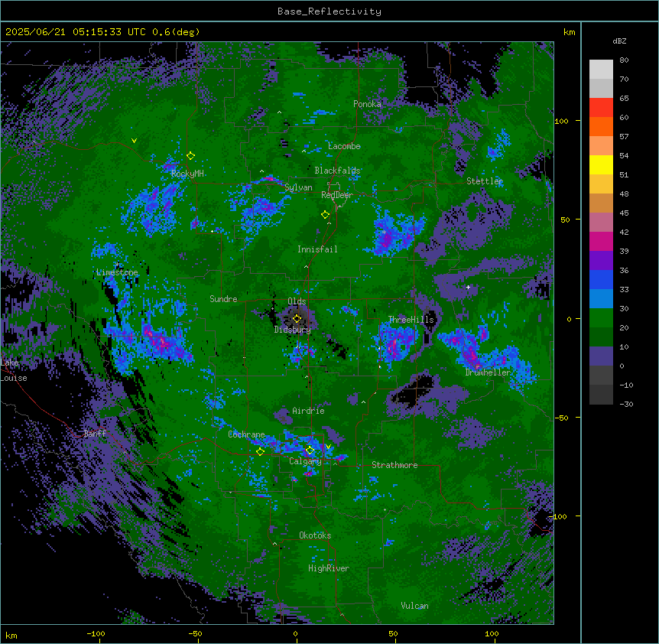Click the yellow diamond marker above Calgary label
Viewport: 659px width, 644px height.
click(310, 450)
